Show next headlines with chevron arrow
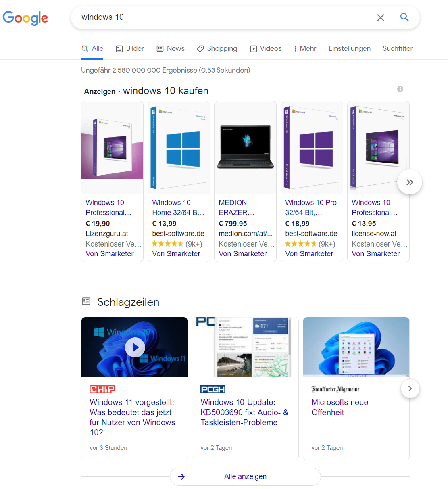 [410, 389]
